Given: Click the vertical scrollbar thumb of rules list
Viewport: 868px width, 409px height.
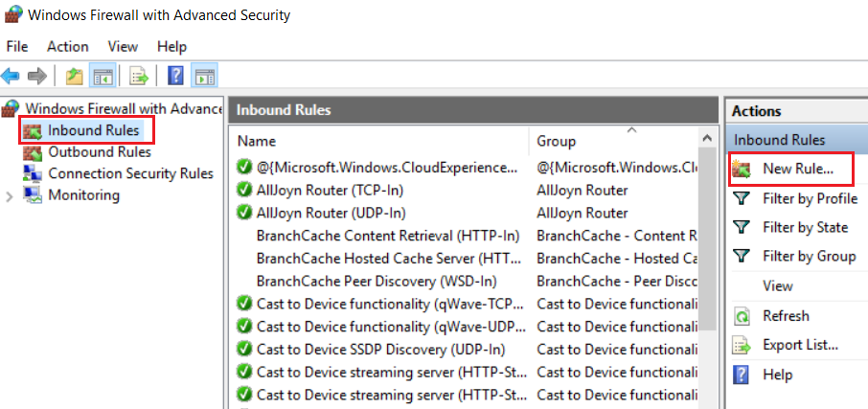Looking at the screenshot, I should [x=706, y=238].
